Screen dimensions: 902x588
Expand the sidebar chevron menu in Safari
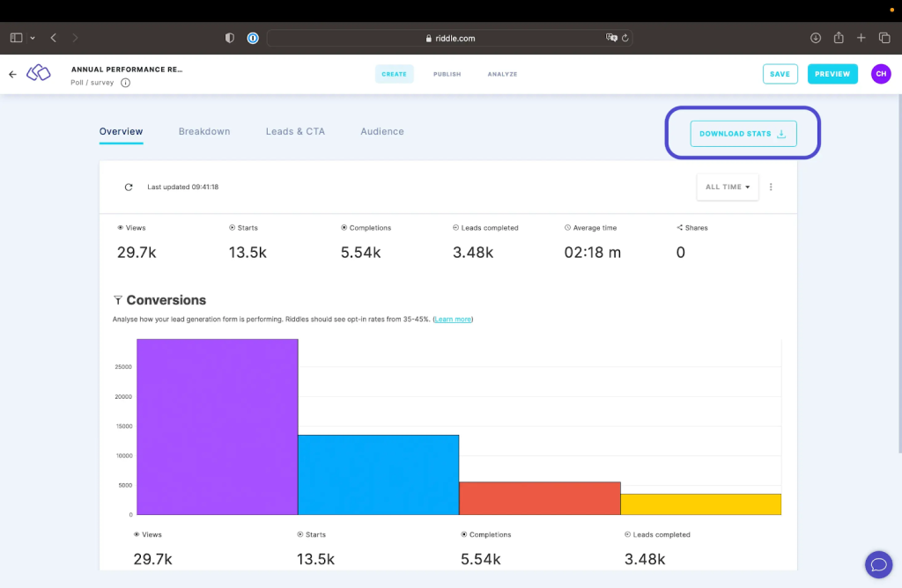coord(33,38)
